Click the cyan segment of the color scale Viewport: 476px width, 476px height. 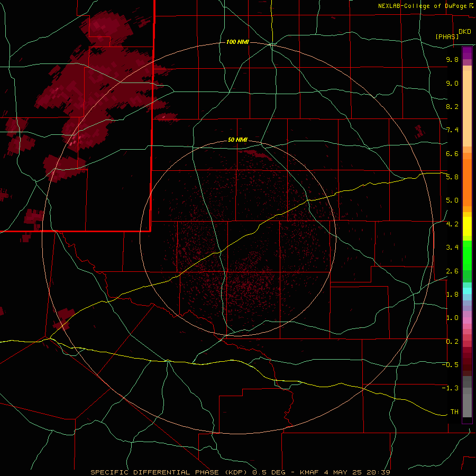467,290
